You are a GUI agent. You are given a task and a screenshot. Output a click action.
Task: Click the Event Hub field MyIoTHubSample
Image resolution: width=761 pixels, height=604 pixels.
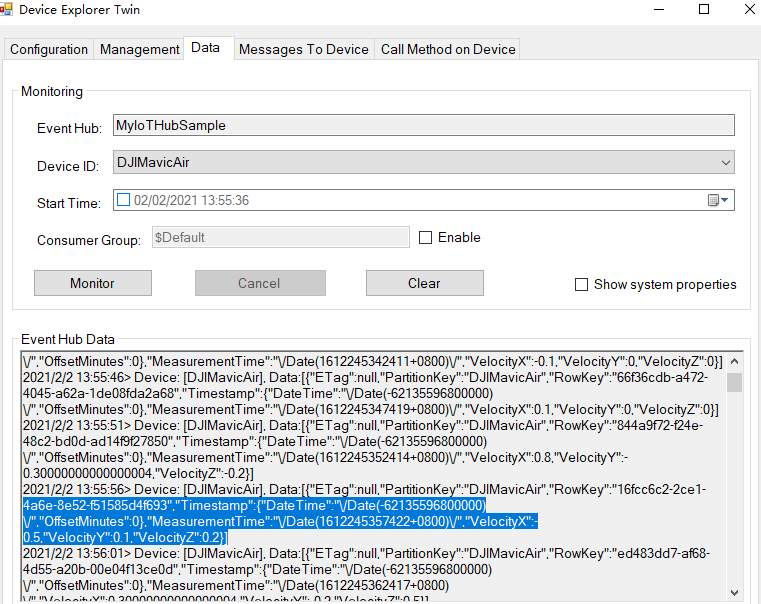424,125
